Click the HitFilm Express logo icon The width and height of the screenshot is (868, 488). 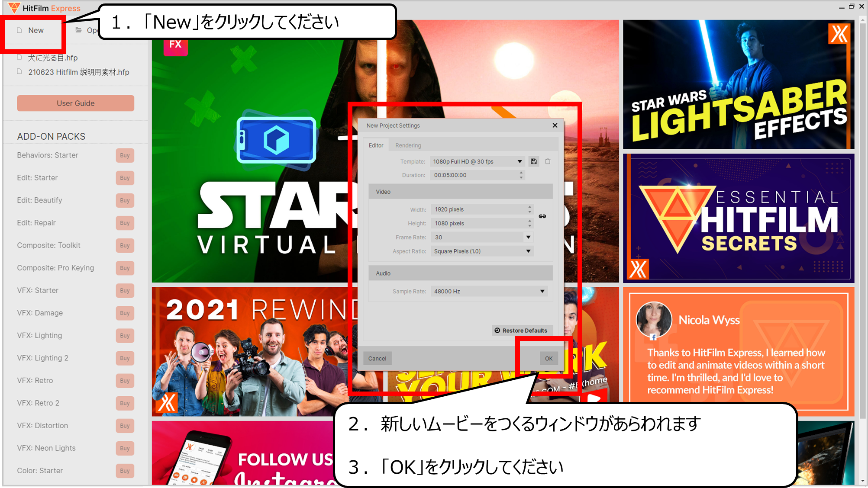tap(14, 8)
